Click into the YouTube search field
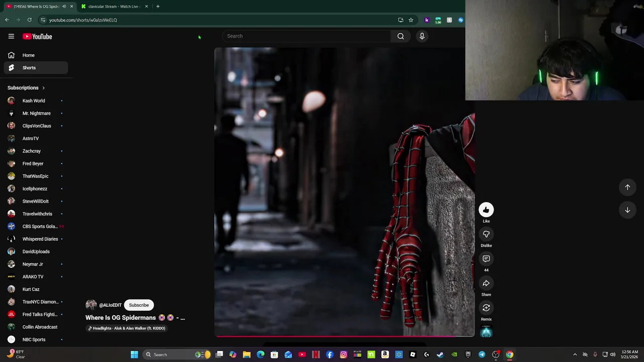 click(x=307, y=36)
